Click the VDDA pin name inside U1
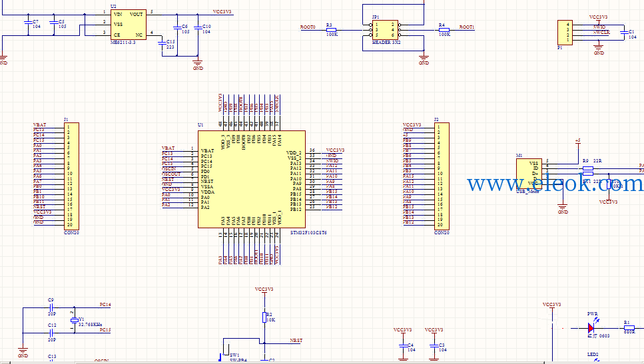 (x=207, y=192)
